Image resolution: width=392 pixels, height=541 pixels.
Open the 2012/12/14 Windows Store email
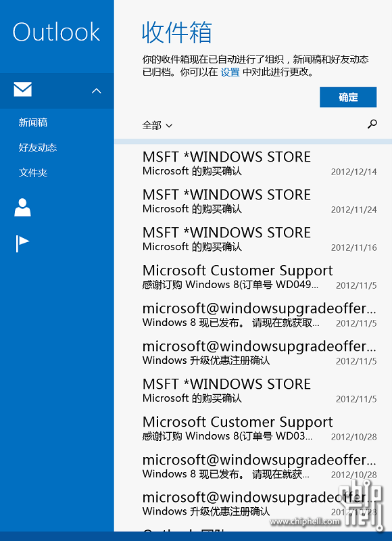[x=260, y=164]
